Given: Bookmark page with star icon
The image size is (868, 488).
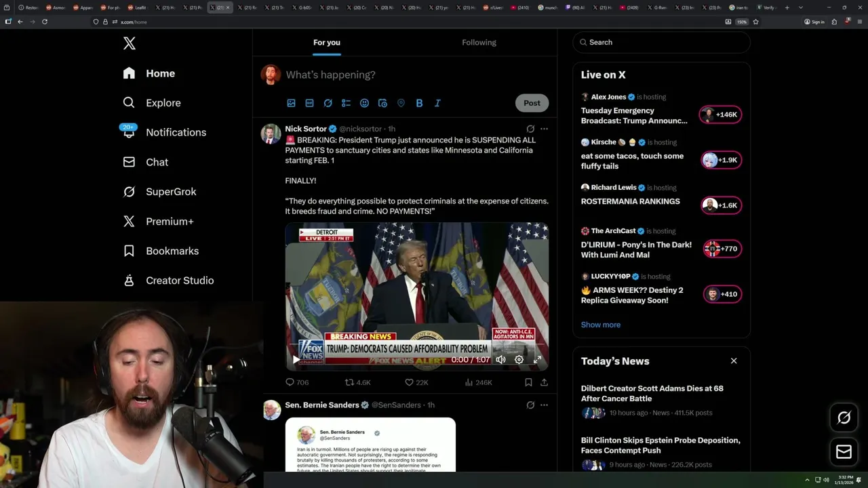Looking at the screenshot, I should [x=755, y=22].
